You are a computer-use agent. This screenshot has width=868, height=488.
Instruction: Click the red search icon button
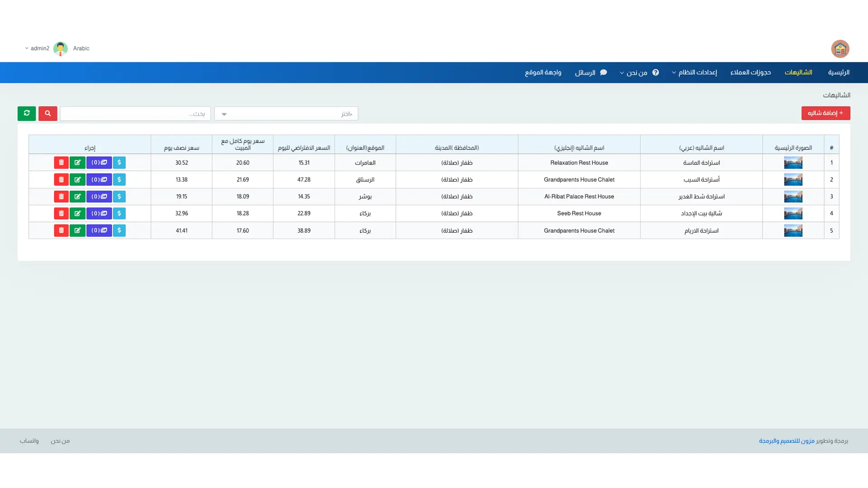pos(47,113)
